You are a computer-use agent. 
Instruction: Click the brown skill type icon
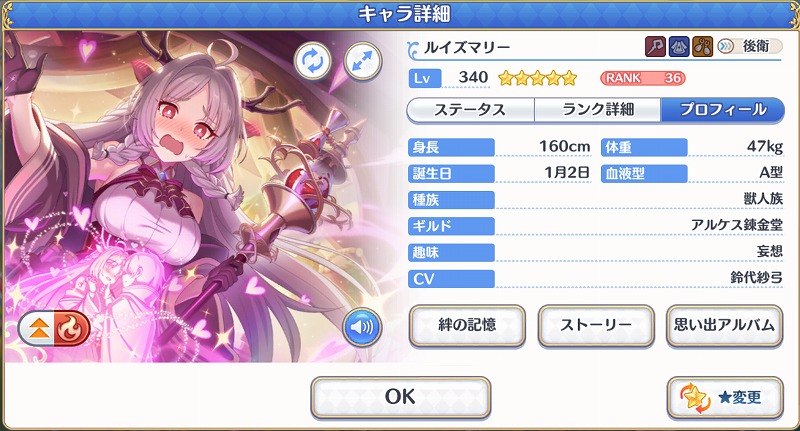[x=703, y=47]
